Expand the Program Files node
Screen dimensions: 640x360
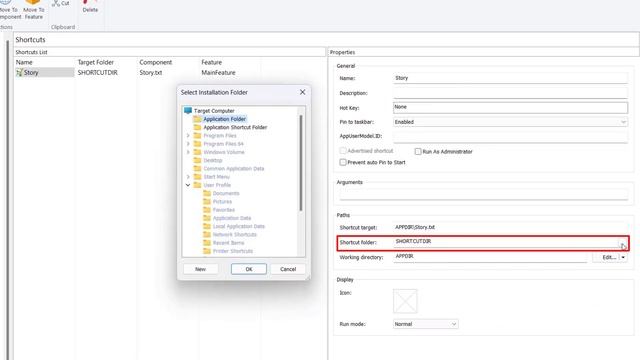coord(188,136)
